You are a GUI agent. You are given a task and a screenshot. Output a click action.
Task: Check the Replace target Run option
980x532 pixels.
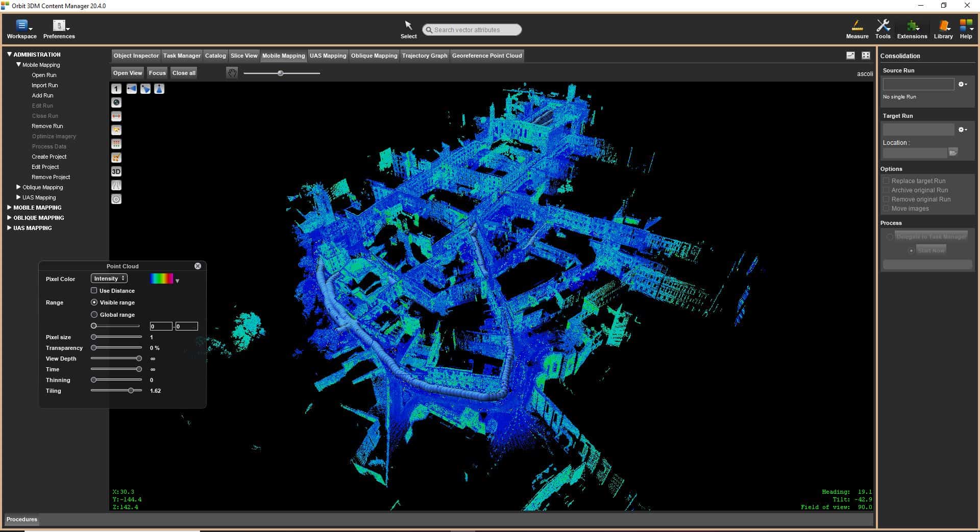coord(886,181)
